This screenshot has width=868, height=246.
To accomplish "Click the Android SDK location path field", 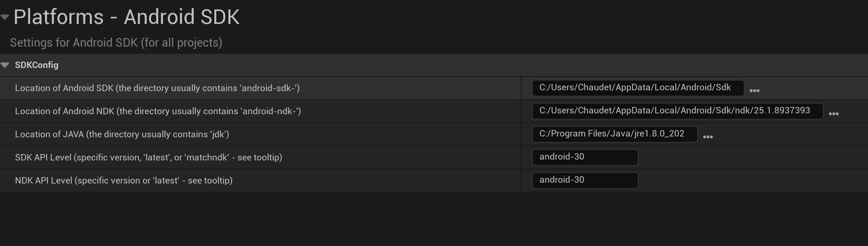I will [x=637, y=88].
